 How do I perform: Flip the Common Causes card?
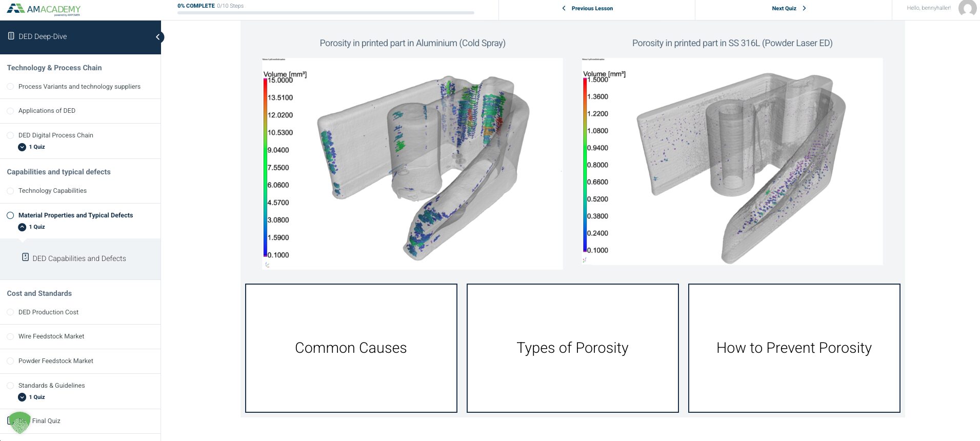coord(351,348)
